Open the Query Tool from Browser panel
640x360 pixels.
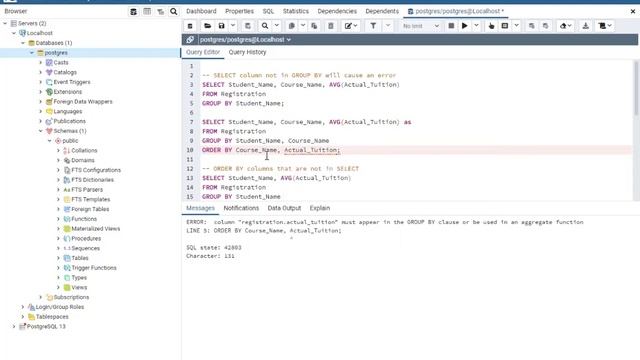click(133, 11)
